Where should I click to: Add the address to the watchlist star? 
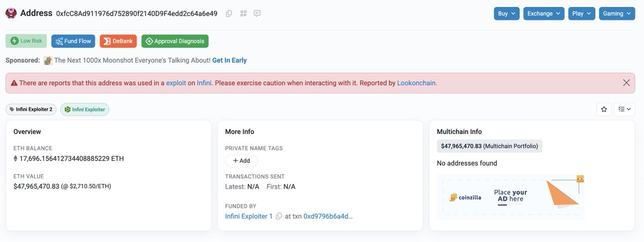pyautogui.click(x=604, y=109)
